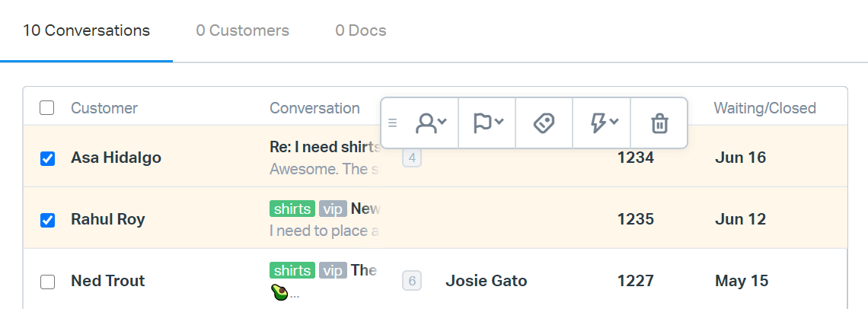Click the trash delete icon

[659, 123]
